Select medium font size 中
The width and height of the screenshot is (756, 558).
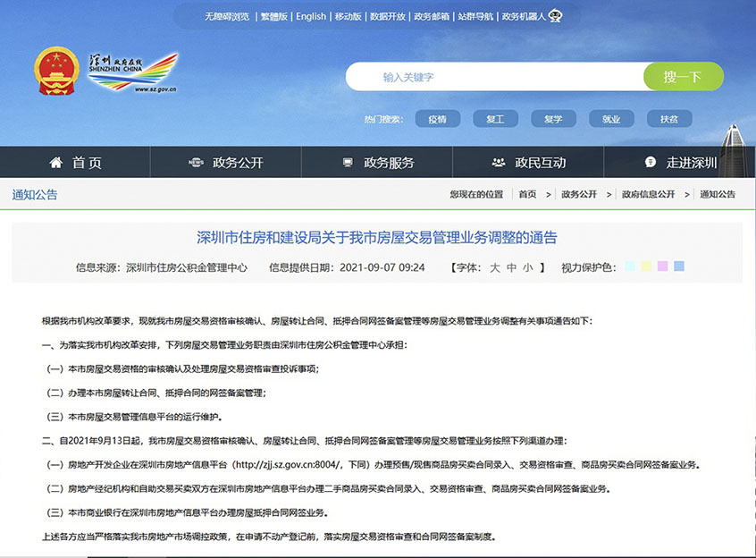pyautogui.click(x=511, y=267)
